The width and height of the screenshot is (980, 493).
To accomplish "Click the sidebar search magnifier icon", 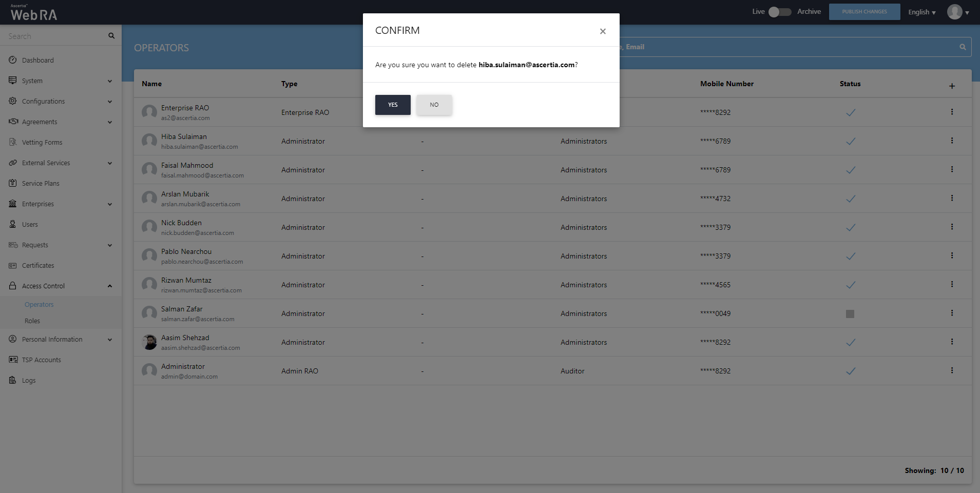I will click(x=111, y=36).
